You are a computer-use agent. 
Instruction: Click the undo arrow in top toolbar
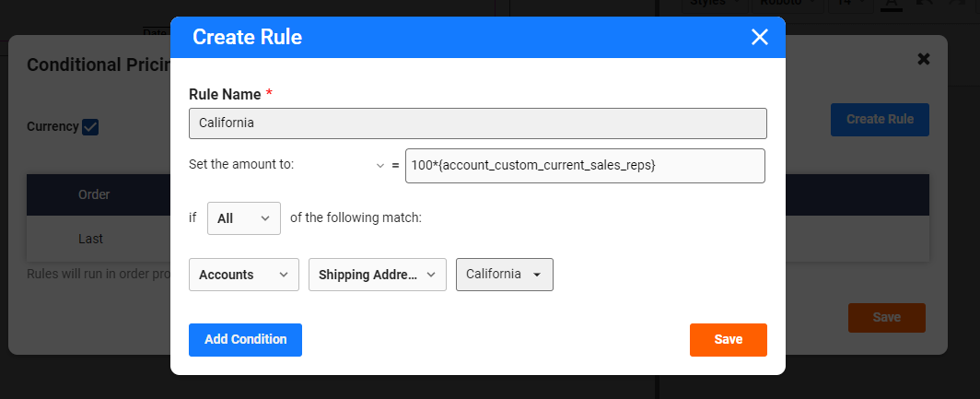point(927,3)
